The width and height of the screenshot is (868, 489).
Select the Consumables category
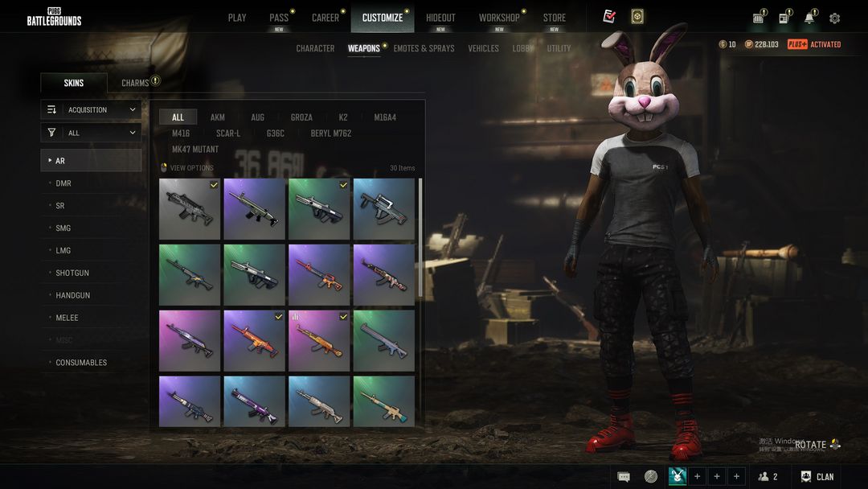(92, 363)
